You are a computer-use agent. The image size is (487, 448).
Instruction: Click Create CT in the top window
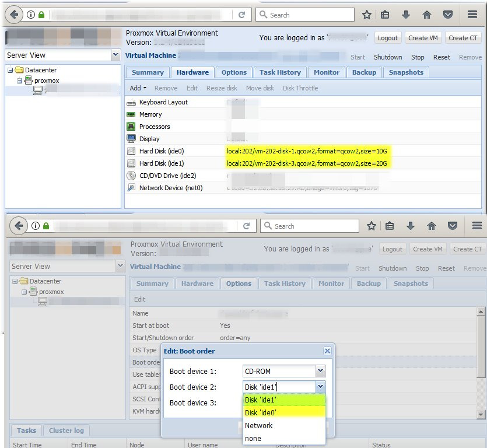(463, 38)
